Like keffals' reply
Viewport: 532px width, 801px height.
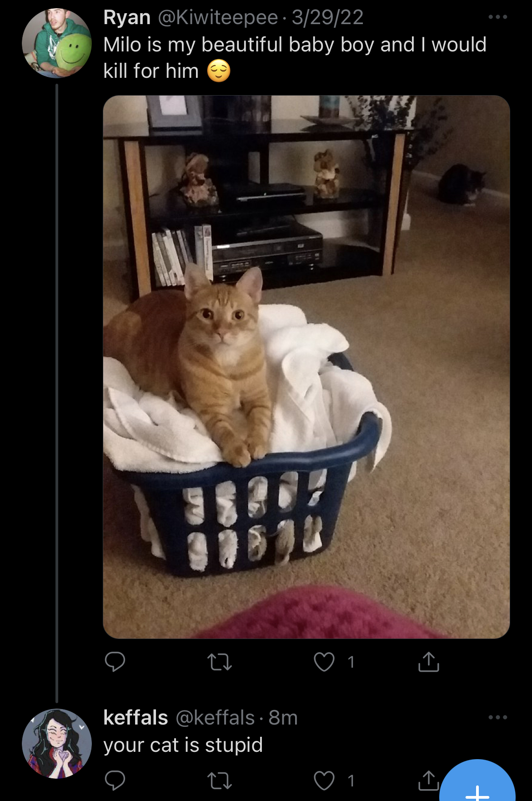coord(324,781)
